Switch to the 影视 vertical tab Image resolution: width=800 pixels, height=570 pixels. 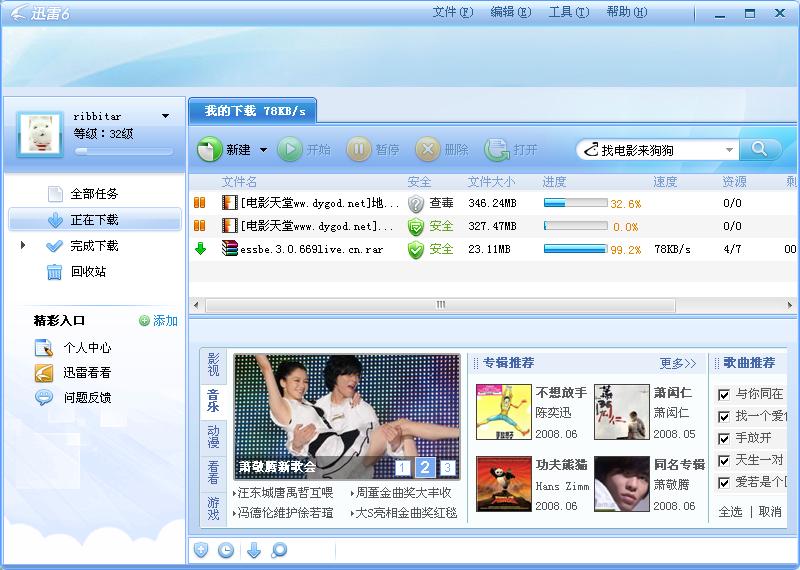click(x=213, y=365)
